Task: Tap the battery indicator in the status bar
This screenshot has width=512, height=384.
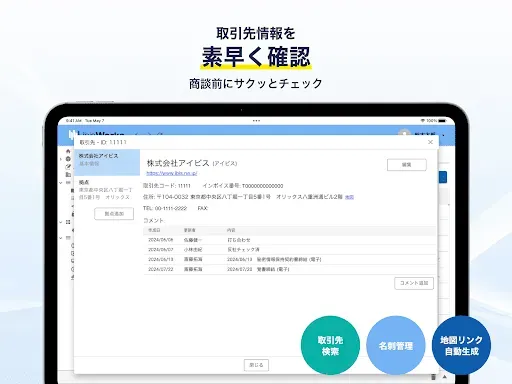Action: (442, 121)
